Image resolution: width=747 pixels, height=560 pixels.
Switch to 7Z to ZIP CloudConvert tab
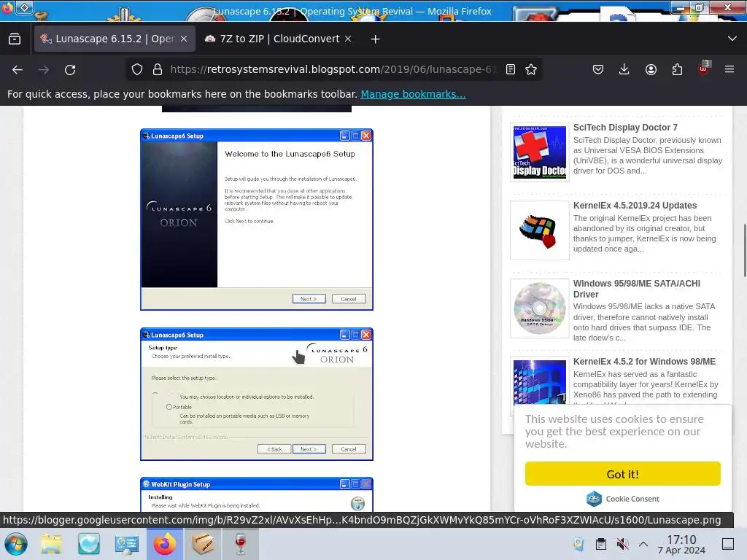pos(279,39)
